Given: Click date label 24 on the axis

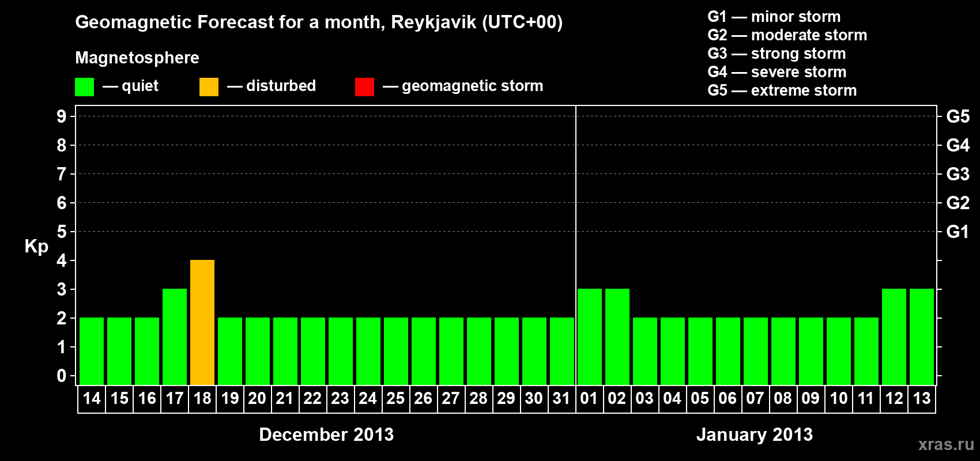Looking at the screenshot, I should pyautogui.click(x=368, y=398).
